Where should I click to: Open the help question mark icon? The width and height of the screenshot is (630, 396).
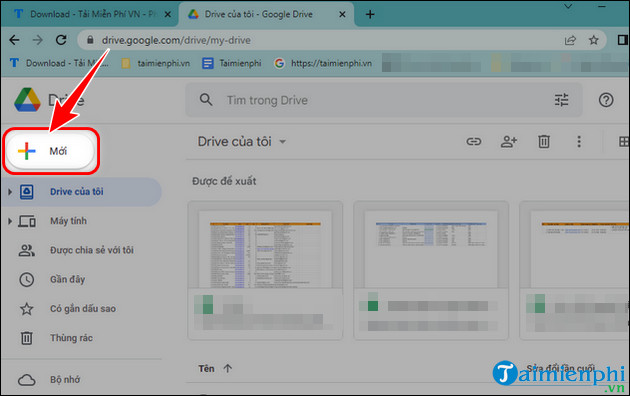[606, 100]
